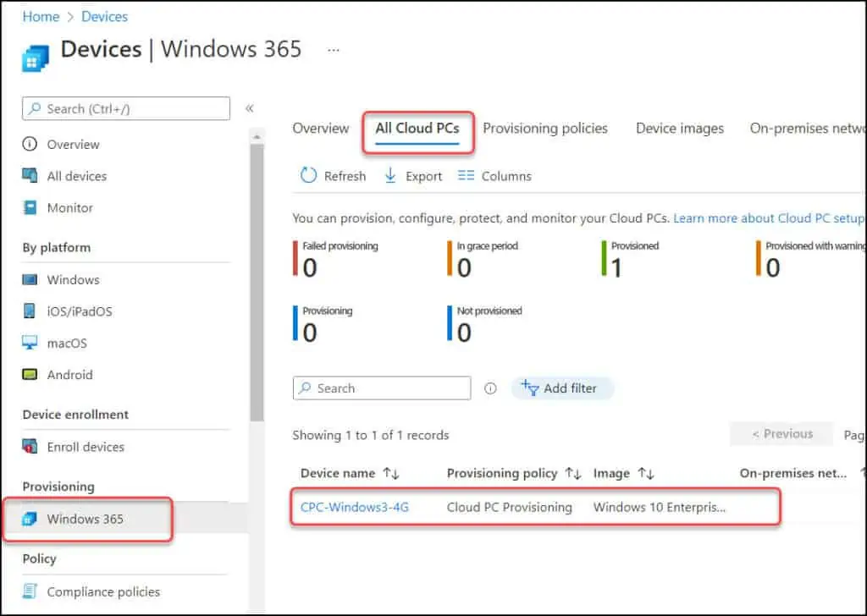Click the Monitor icon in sidebar

(30, 207)
